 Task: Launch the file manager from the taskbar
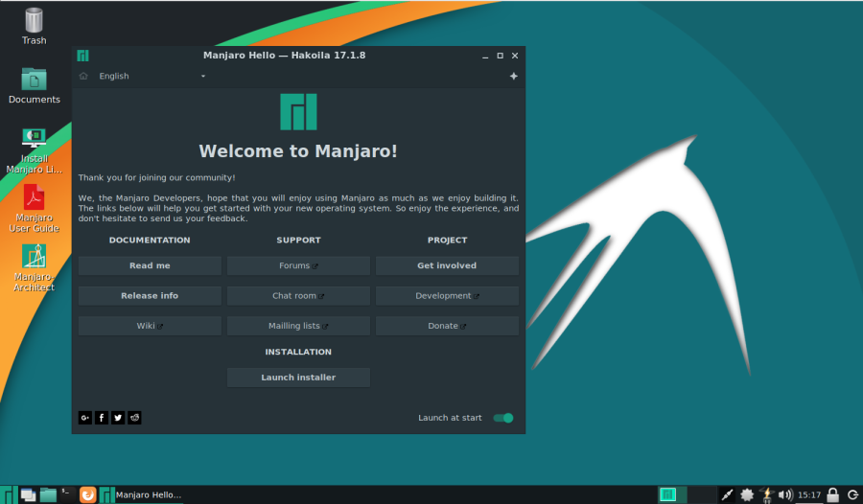tap(49, 494)
